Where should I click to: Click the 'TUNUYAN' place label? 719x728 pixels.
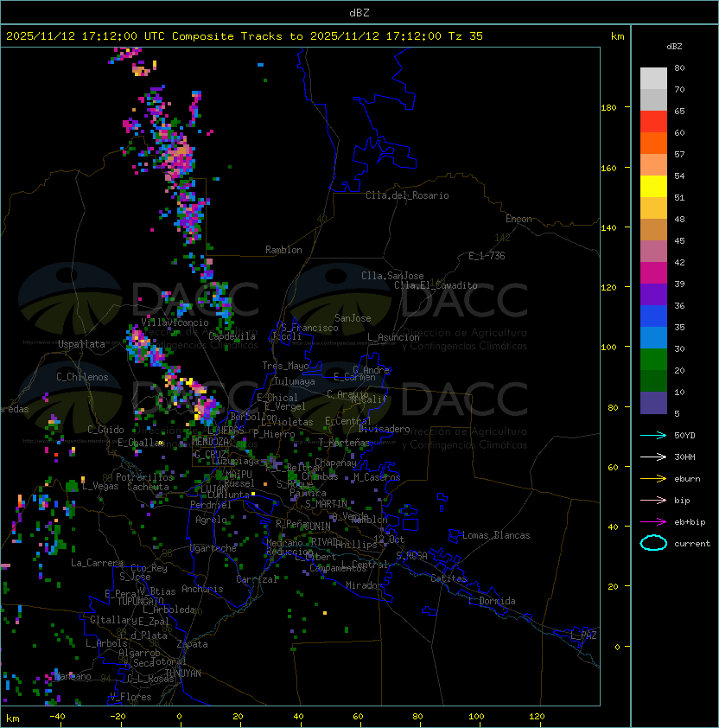pyautogui.click(x=183, y=674)
